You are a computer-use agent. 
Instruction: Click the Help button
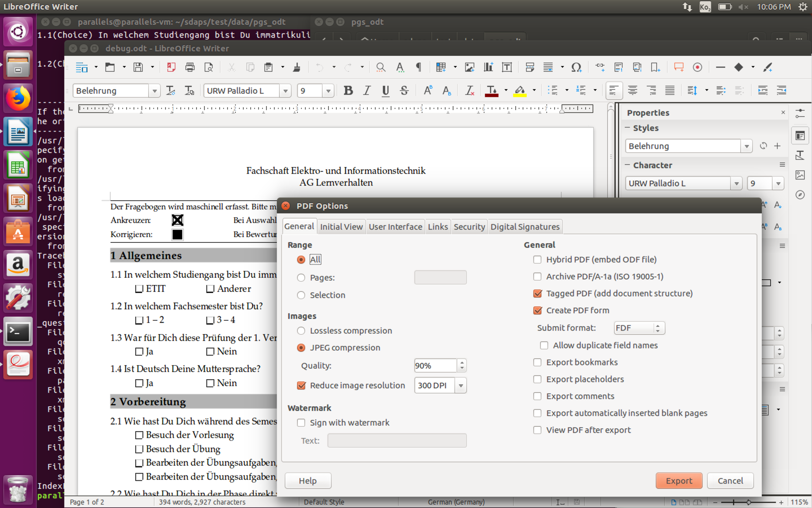coord(308,481)
